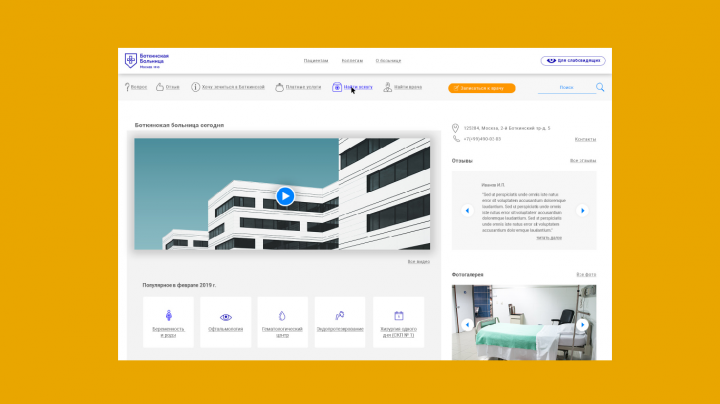Click the phone number +7(499)490-03-03

point(482,139)
